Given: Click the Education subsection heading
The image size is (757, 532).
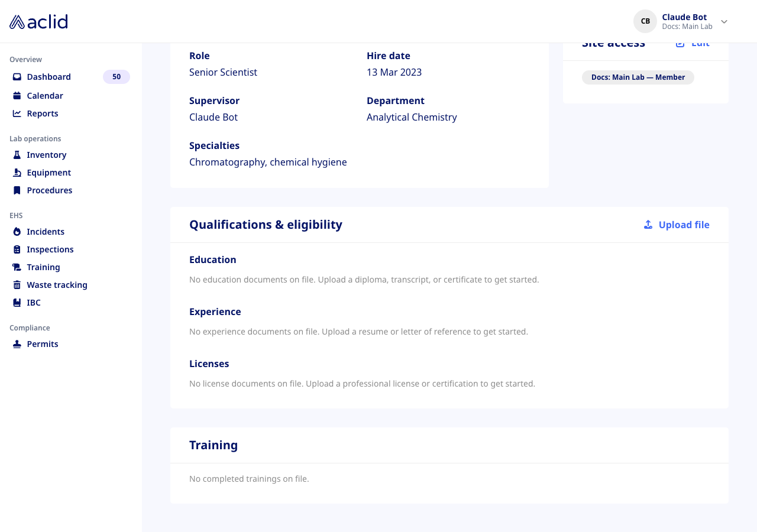Looking at the screenshot, I should [212, 259].
